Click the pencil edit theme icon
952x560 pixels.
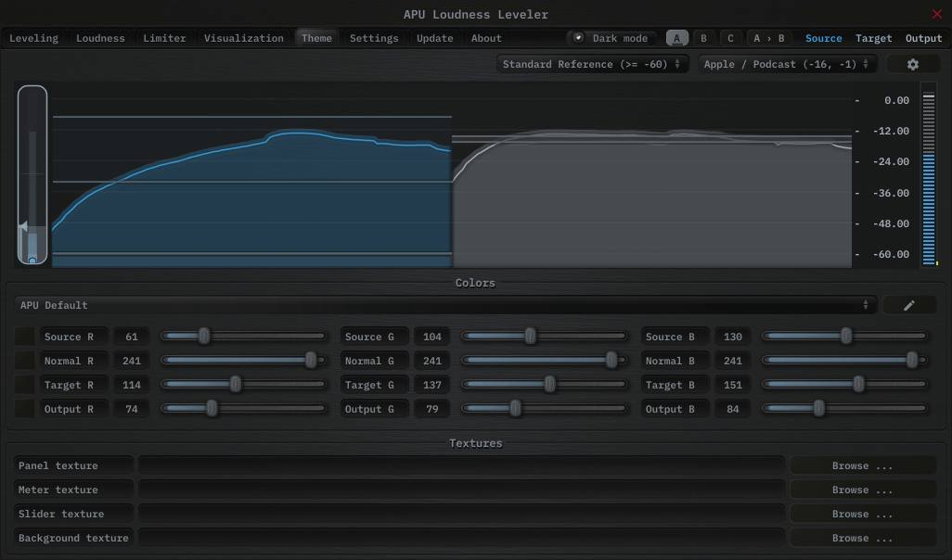pos(908,305)
